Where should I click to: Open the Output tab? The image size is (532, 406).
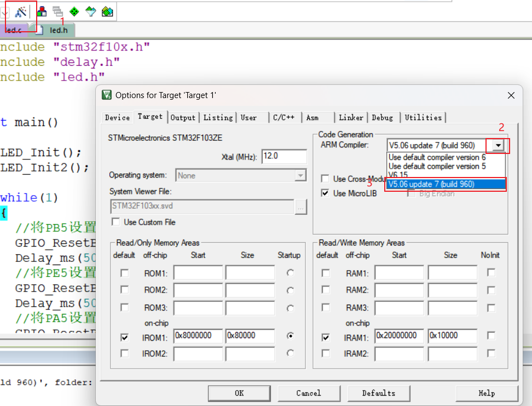point(183,118)
